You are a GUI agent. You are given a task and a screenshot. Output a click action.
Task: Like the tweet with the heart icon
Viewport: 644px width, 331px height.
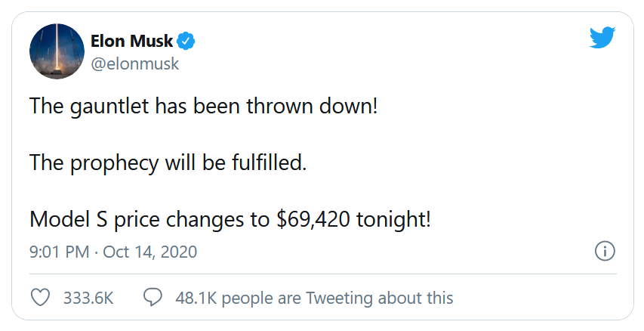[40, 298]
